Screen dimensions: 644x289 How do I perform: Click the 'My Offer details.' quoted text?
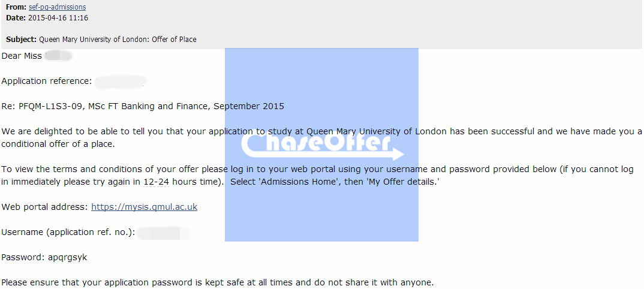[402, 182]
